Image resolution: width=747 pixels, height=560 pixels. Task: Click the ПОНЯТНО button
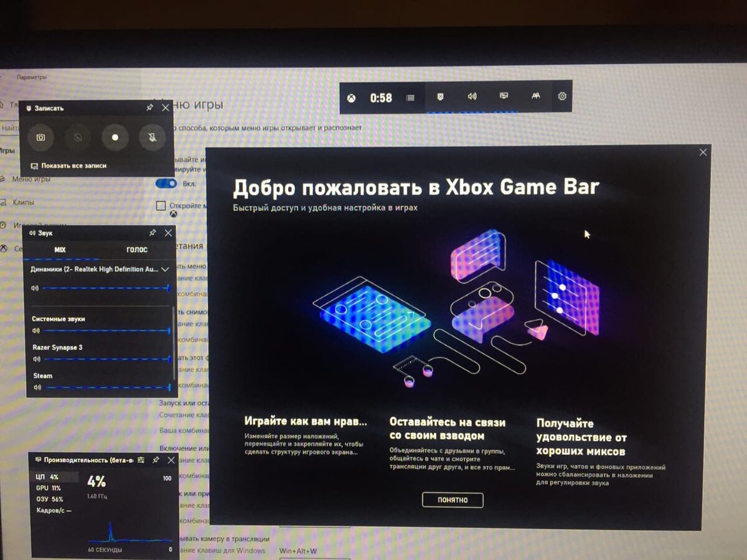click(x=453, y=500)
